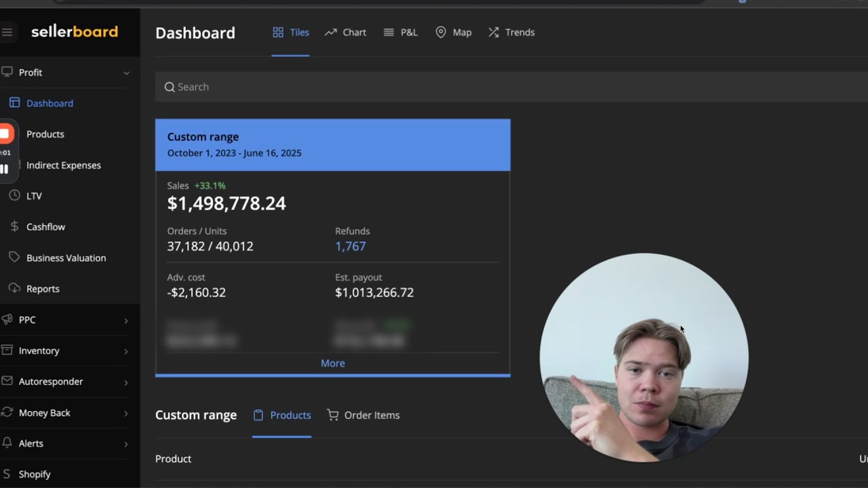Click the Dashboard layout icon in the sidebar

tap(14, 103)
